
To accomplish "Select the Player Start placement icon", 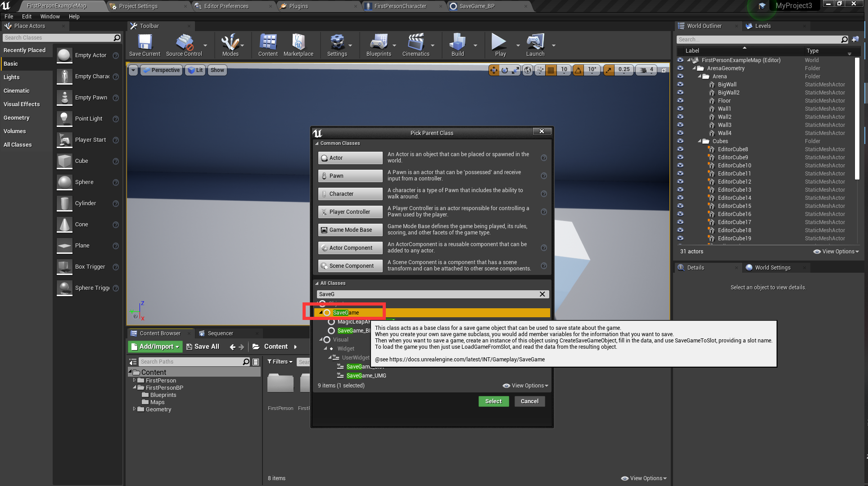I will (64, 140).
